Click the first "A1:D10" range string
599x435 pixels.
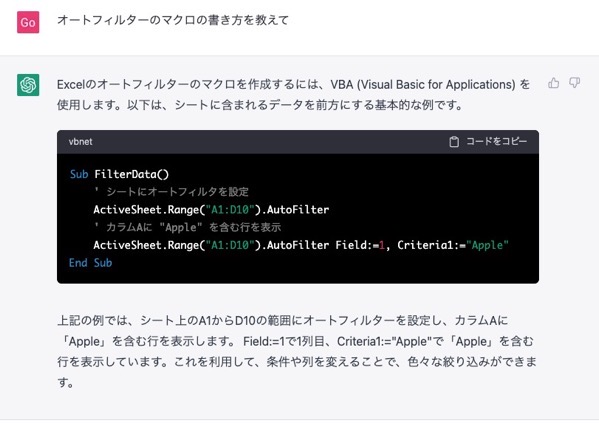point(230,210)
